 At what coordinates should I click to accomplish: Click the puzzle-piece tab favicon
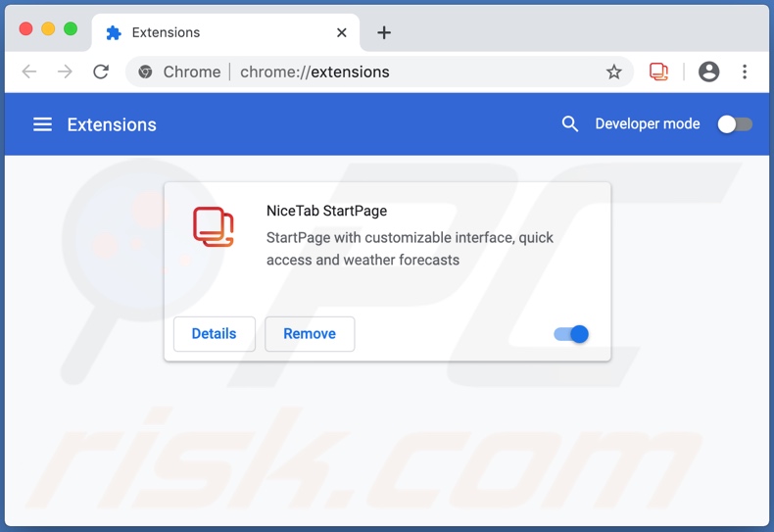pos(114,32)
